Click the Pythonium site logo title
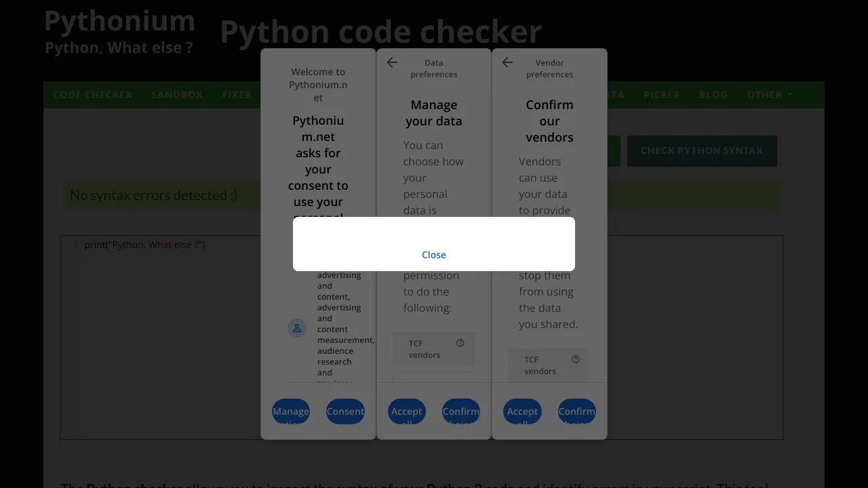The width and height of the screenshot is (868, 488). pyautogui.click(x=119, y=21)
